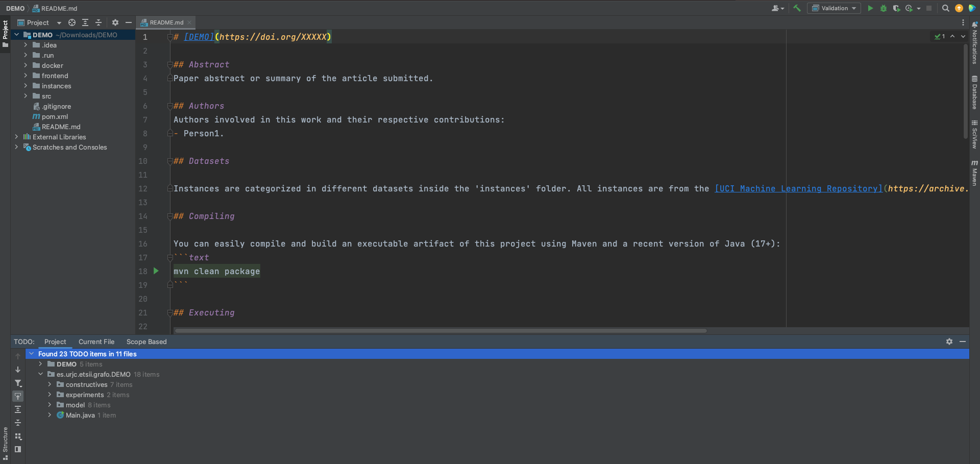
Task: Click the inspection widget showing 1 typo
Action: point(940,36)
